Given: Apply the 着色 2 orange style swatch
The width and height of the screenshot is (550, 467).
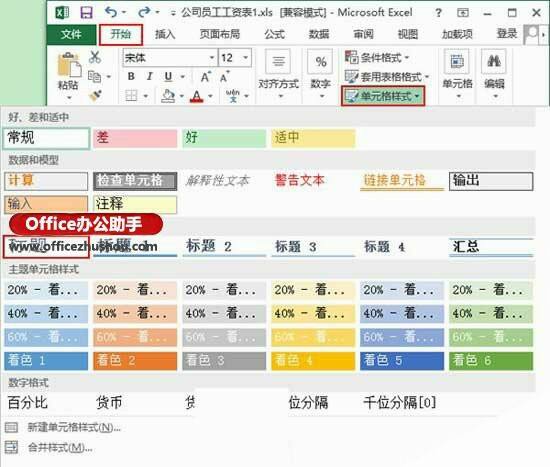Looking at the screenshot, I should coord(135,360).
